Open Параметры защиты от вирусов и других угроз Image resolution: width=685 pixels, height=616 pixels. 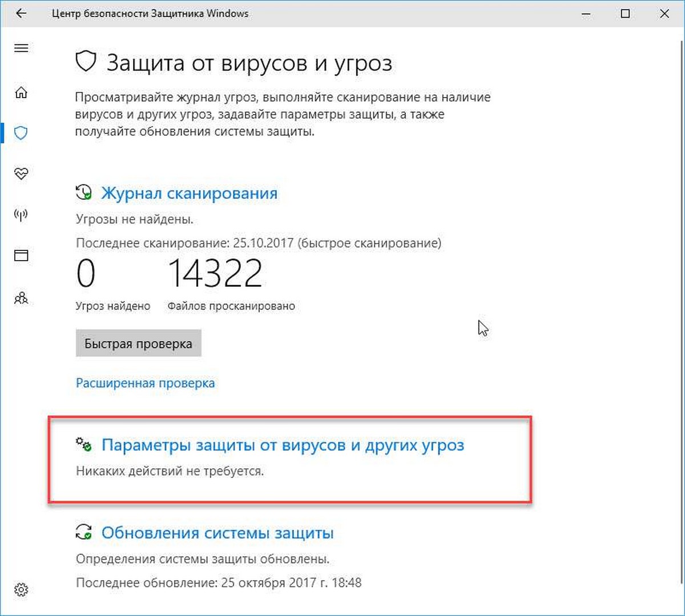pyautogui.click(x=283, y=445)
